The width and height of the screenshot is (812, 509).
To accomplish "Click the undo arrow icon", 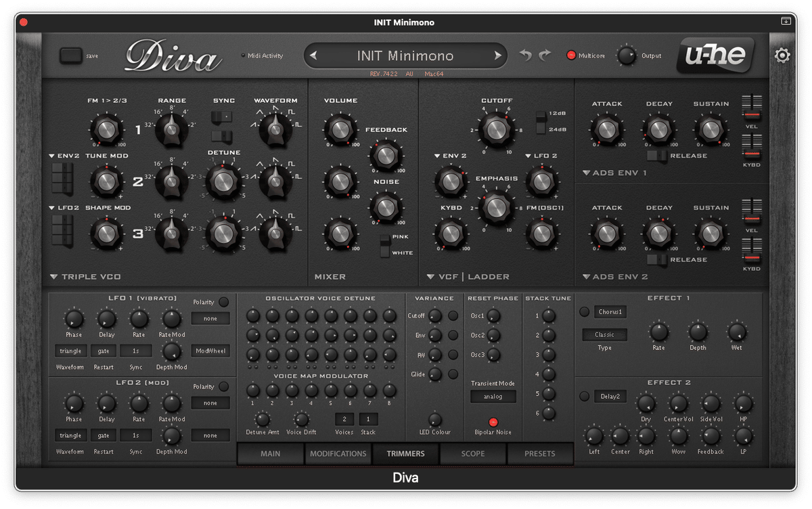I will (x=526, y=56).
